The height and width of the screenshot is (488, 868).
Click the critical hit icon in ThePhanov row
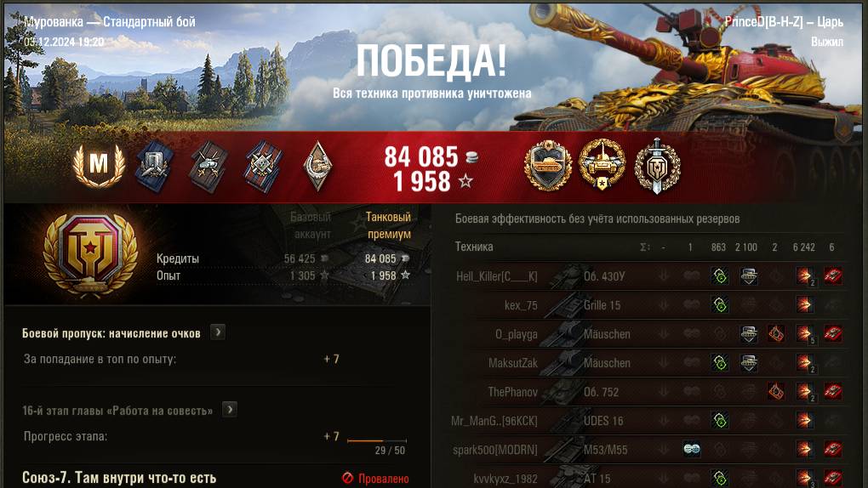point(775,391)
